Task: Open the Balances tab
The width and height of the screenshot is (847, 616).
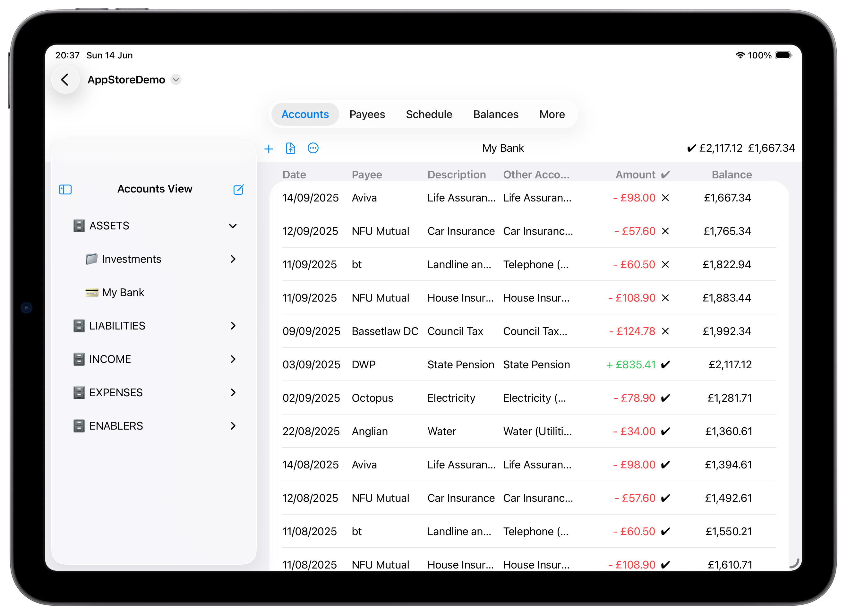Action: coord(496,114)
